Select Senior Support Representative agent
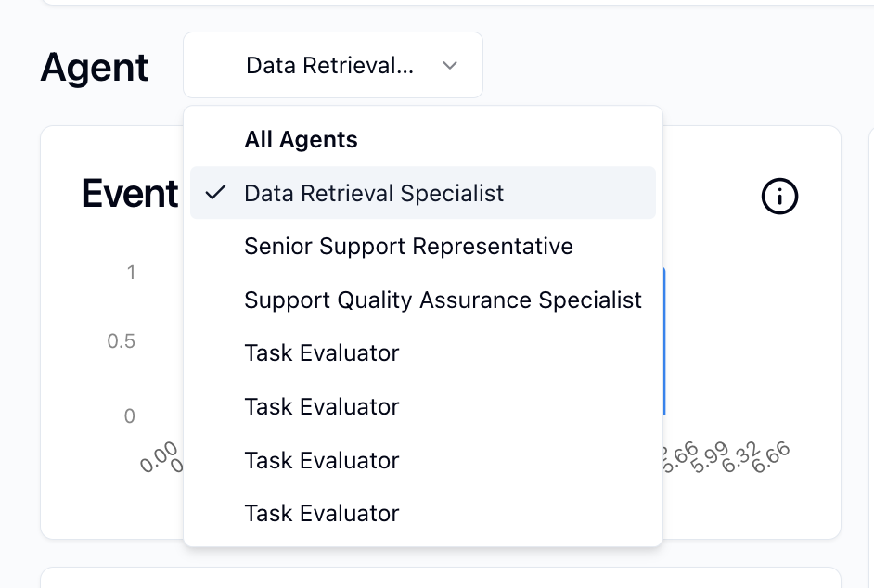Viewport: 874px width, 588px height. (x=408, y=247)
